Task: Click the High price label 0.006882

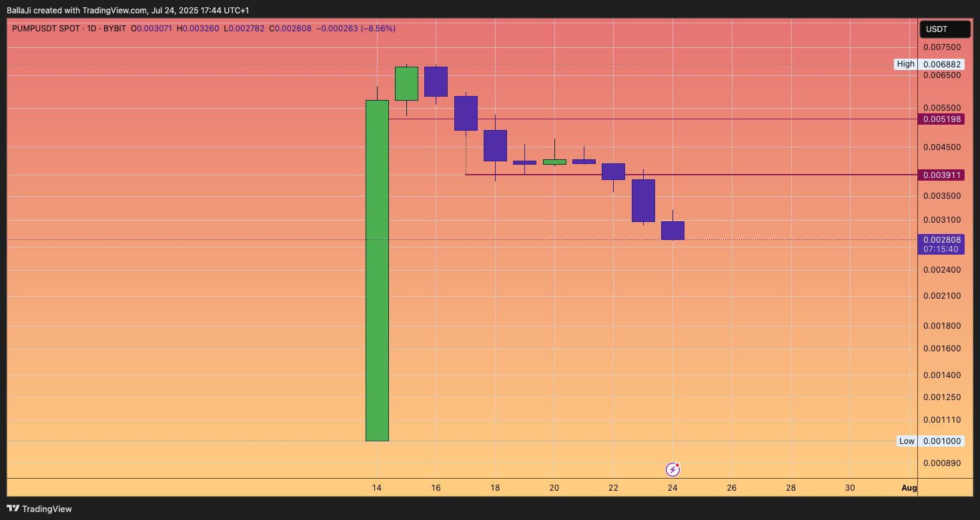Action: pyautogui.click(x=942, y=65)
